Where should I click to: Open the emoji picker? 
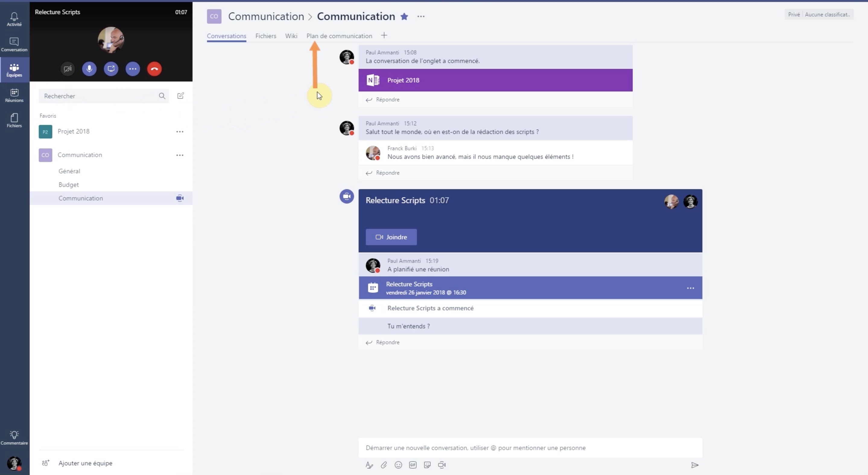(398, 465)
